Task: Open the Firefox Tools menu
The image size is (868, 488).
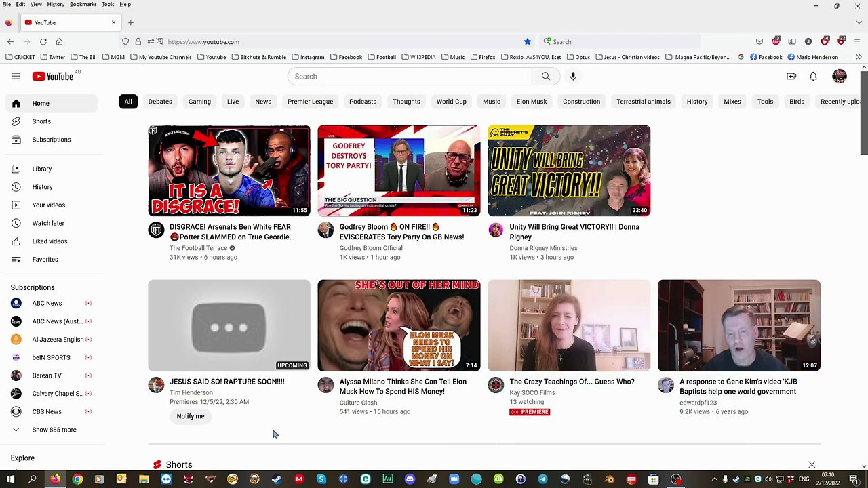Action: tap(108, 5)
